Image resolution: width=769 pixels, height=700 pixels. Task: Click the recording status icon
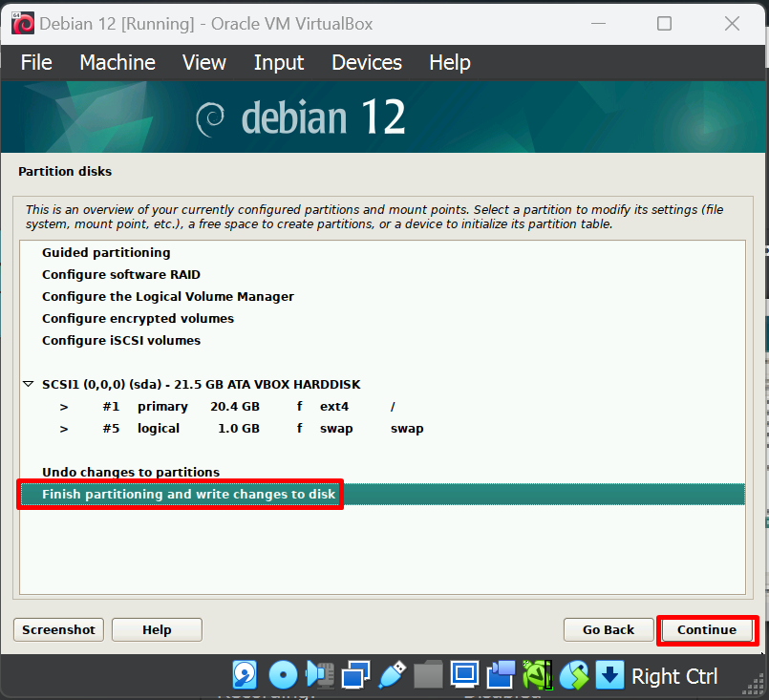[x=501, y=675]
